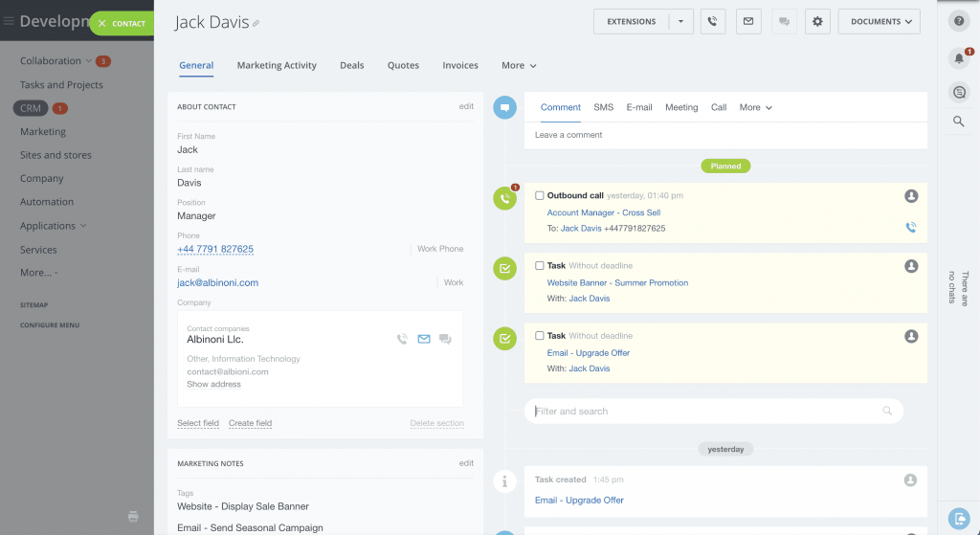
Task: Check the Outbound call checkbox
Action: (x=540, y=195)
